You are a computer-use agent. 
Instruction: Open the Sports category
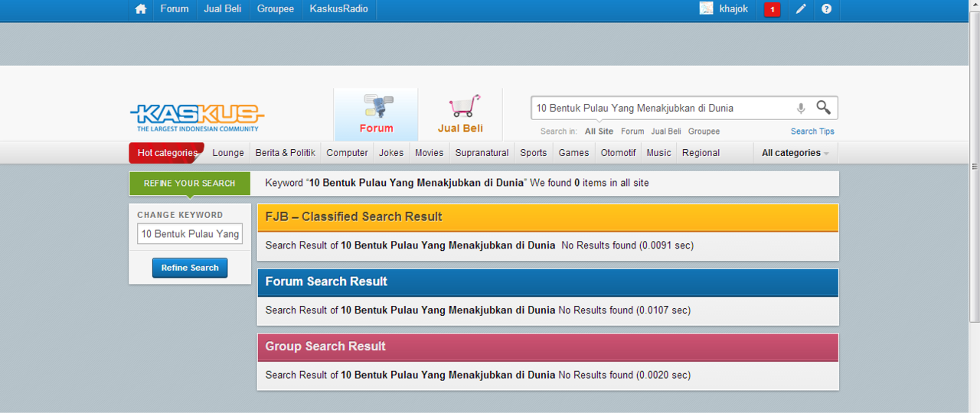(534, 153)
